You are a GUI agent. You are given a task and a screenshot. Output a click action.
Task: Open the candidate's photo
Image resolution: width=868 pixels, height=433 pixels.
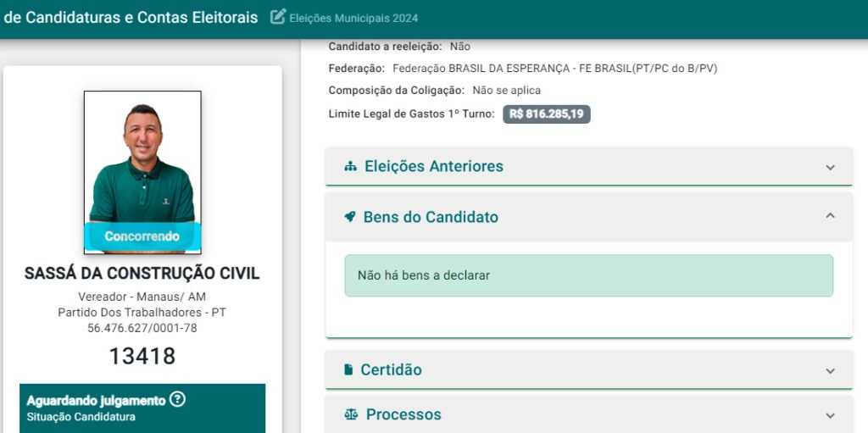[x=142, y=157]
